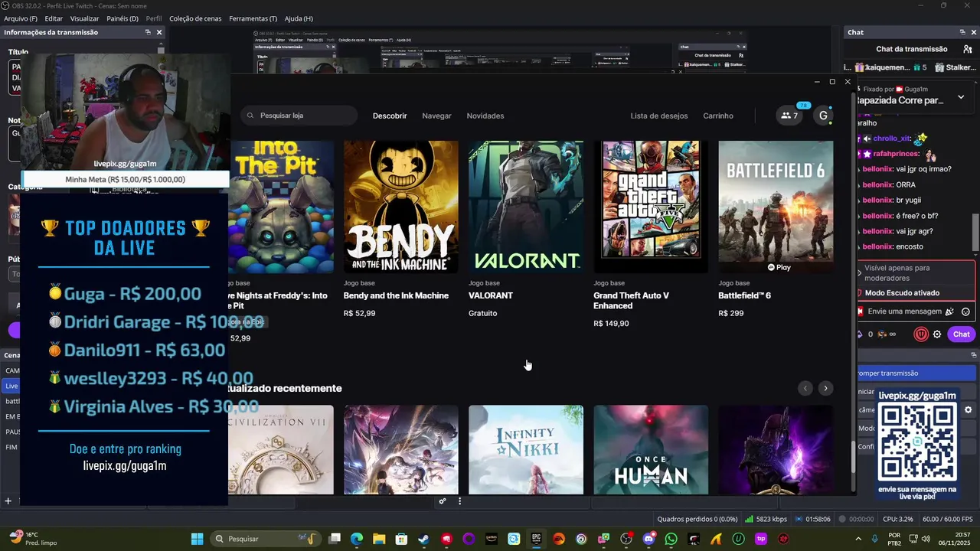
Task: Click the red shield mode icon
Action: point(921,334)
